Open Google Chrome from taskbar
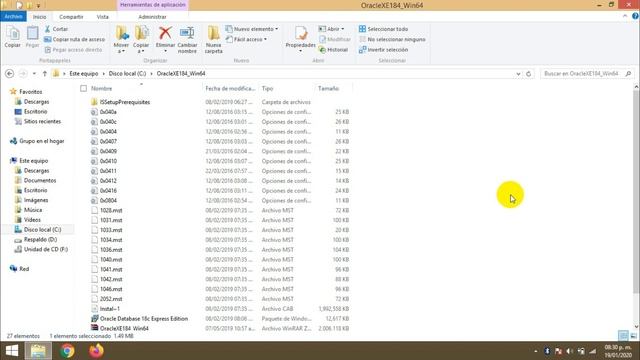This screenshot has height=360, width=640. (67, 351)
